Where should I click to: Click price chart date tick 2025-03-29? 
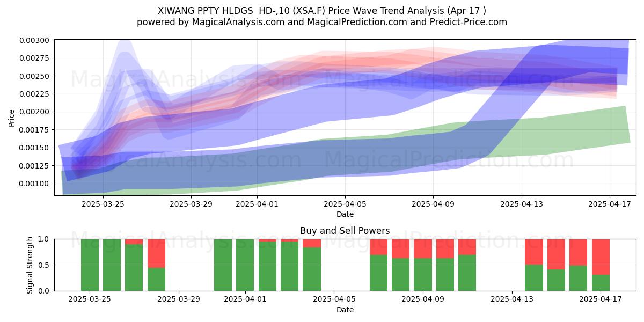[x=191, y=204]
